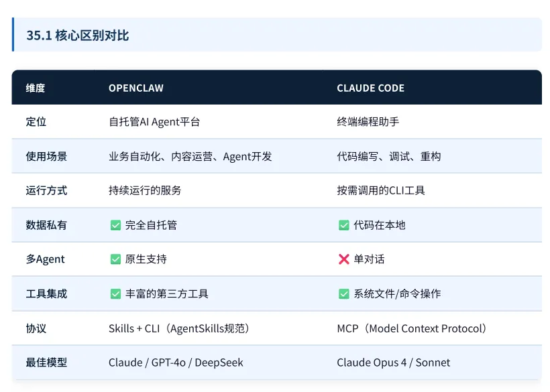Click the text 系统文件/命令操作
The height and width of the screenshot is (392, 550).
pyautogui.click(x=397, y=293)
